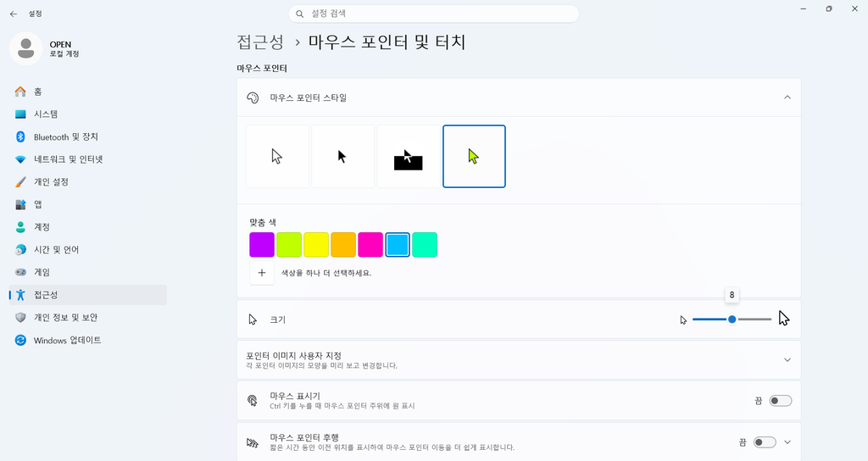Viewport: 868px width, 461px height.
Task: Collapse the 마우스 포인터 스타일 section
Action: tap(787, 97)
